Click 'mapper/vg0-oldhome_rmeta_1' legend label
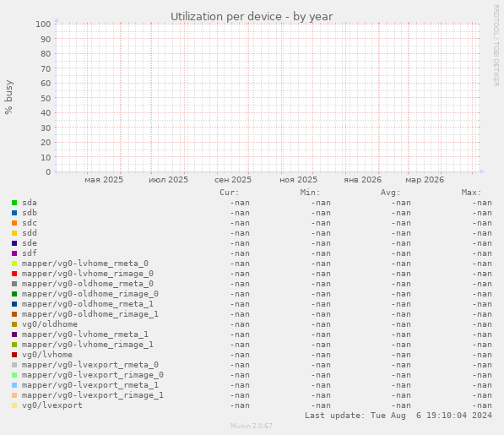The width and height of the screenshot is (504, 435). [x=88, y=304]
